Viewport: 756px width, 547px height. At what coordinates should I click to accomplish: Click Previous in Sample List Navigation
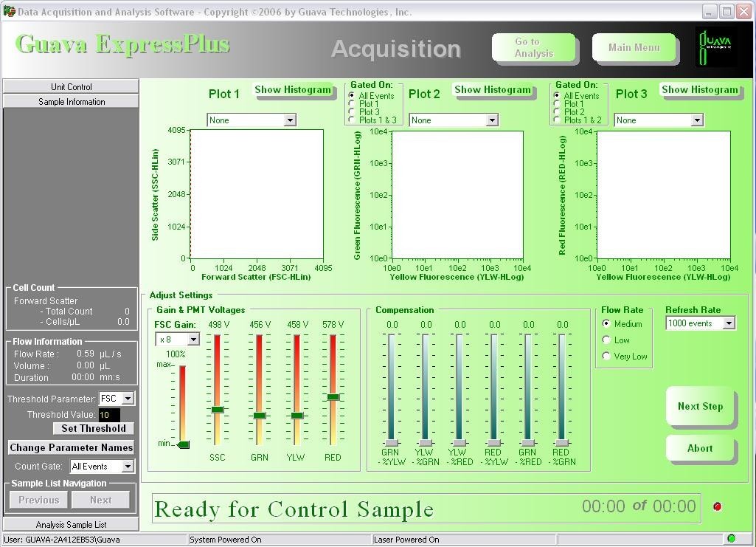(x=38, y=500)
